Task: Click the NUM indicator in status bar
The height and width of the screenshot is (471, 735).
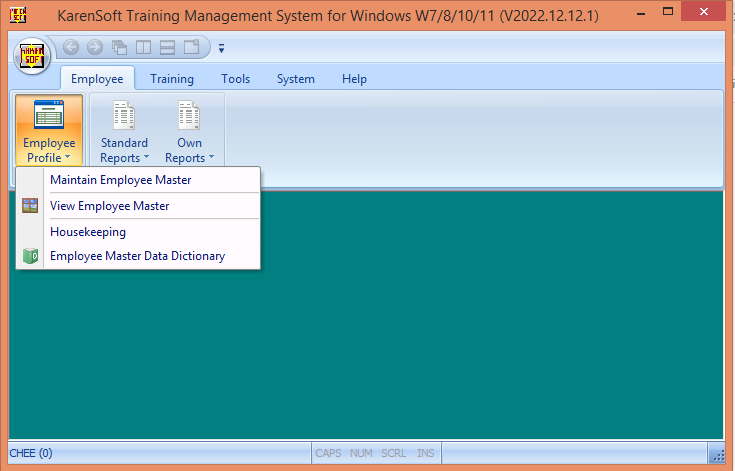Action: coord(361,453)
